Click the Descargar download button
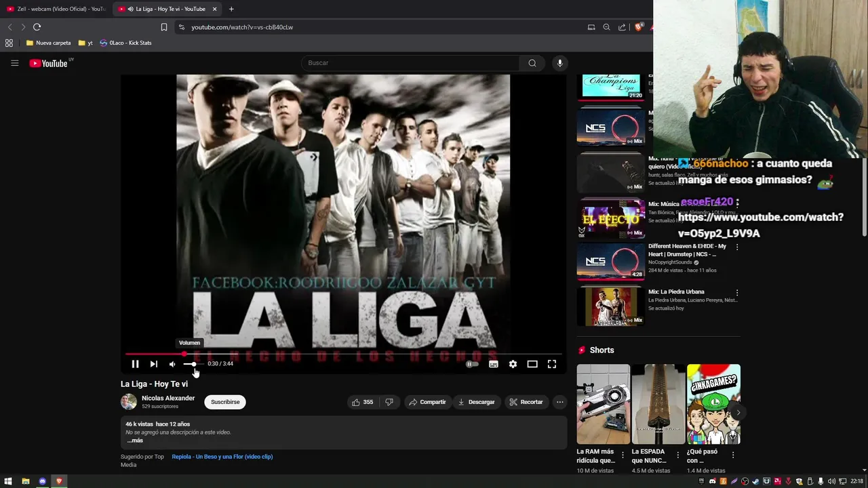The height and width of the screenshot is (488, 868). pyautogui.click(x=477, y=402)
